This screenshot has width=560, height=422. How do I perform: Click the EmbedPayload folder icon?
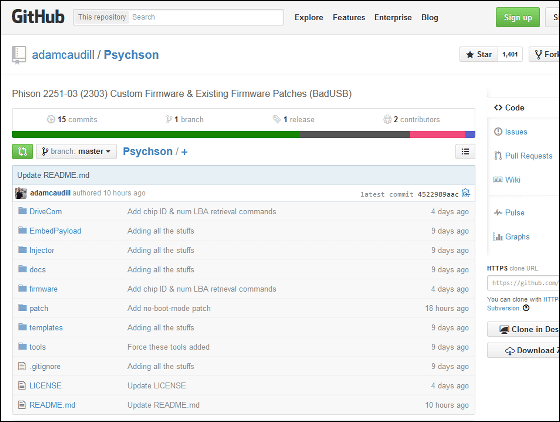22,230
